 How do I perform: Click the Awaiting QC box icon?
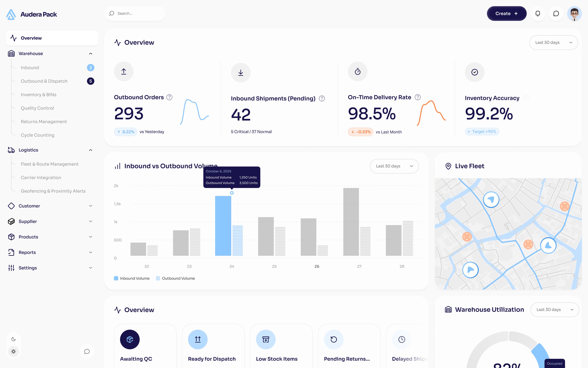(x=130, y=340)
